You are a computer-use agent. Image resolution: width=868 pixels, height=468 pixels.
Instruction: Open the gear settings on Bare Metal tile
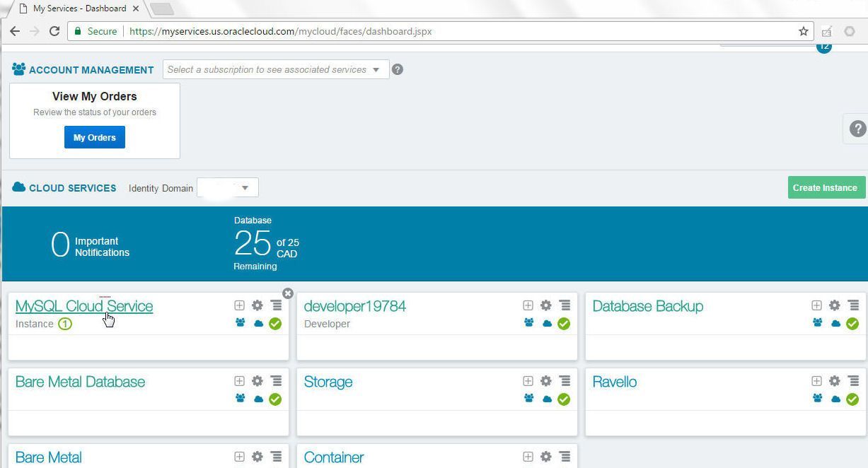coord(257,457)
